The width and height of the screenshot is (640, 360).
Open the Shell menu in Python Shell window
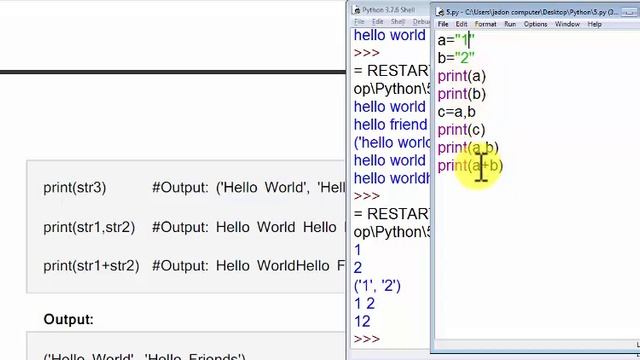[398, 21]
